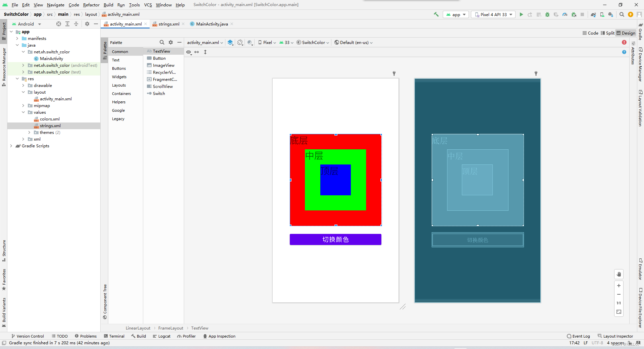Open the app run configuration dropdown
644x349 pixels.
456,14
